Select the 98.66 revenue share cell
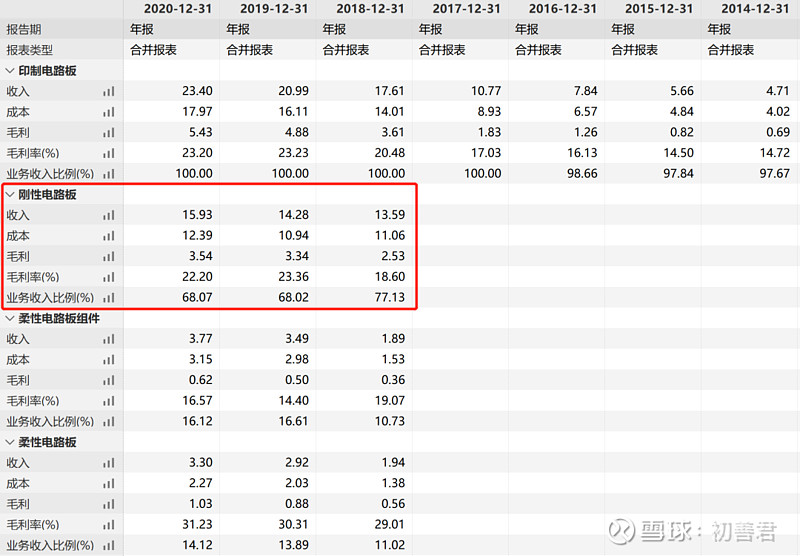Screen dimensions: 800x556 coord(582,173)
